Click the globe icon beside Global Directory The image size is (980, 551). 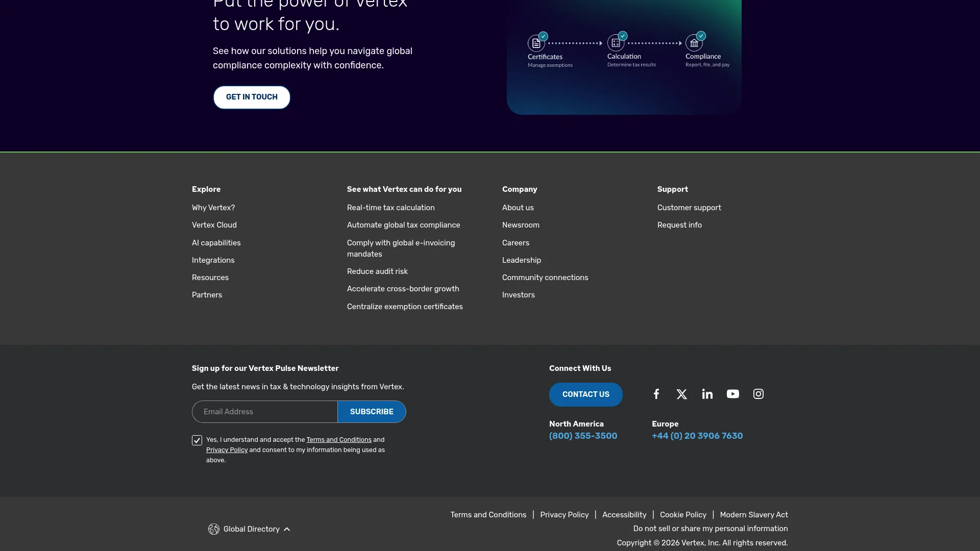click(x=214, y=529)
